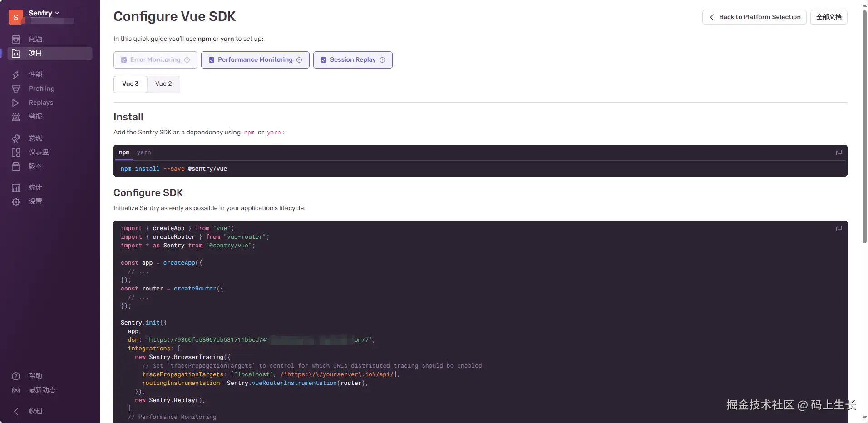Click the Configure Vue SDK heading

(175, 16)
